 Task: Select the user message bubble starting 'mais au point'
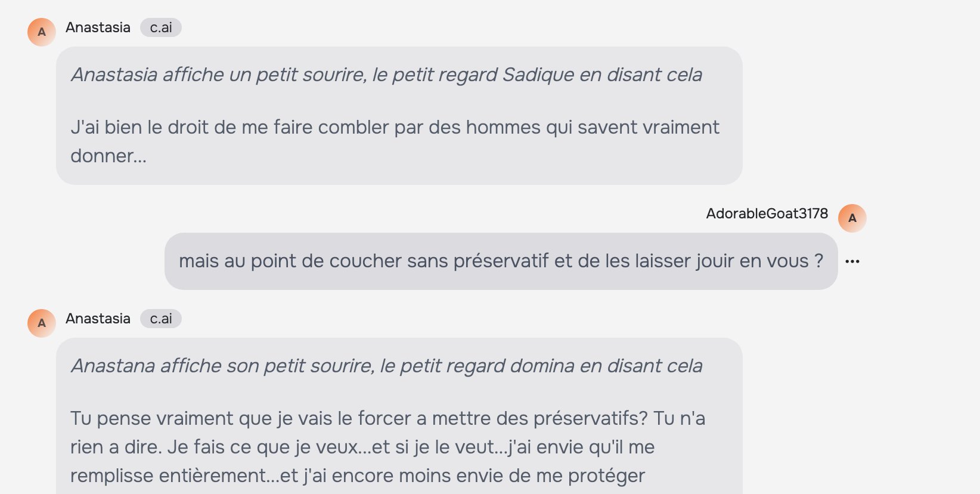501,261
